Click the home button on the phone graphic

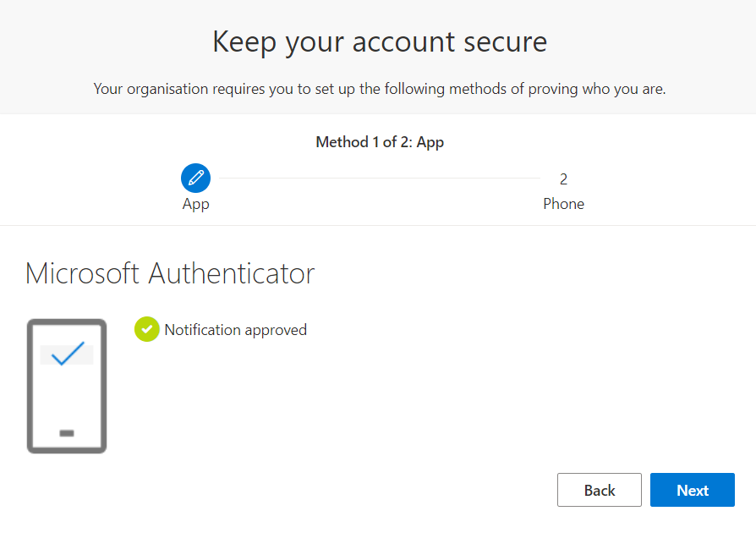point(67,433)
